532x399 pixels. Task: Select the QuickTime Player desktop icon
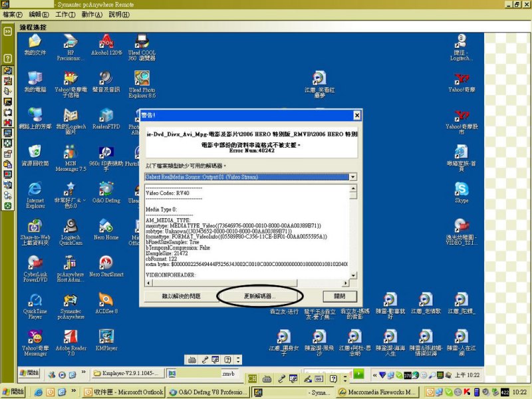pos(35,306)
